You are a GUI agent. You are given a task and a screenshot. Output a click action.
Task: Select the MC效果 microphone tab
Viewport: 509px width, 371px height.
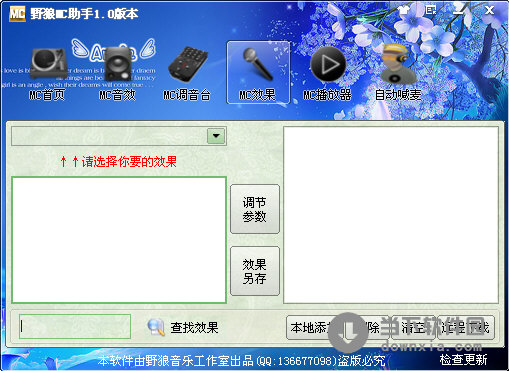(258, 73)
